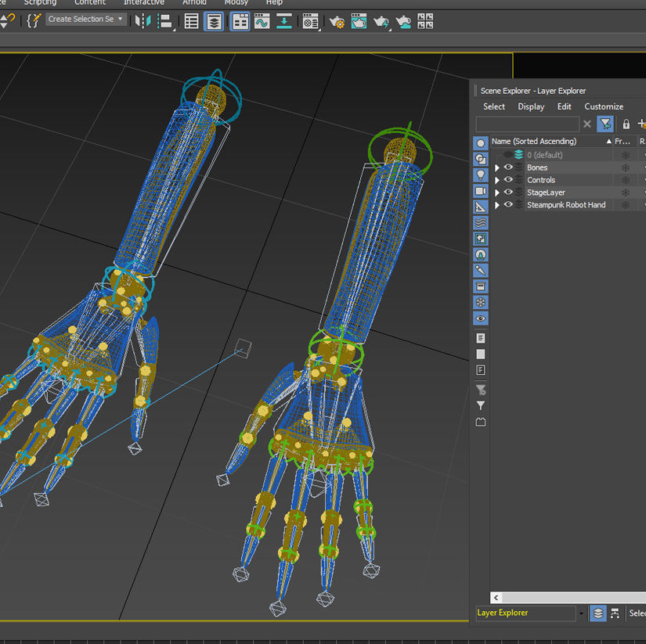
Task: Open the Scripting menu
Action: click(x=40, y=2)
